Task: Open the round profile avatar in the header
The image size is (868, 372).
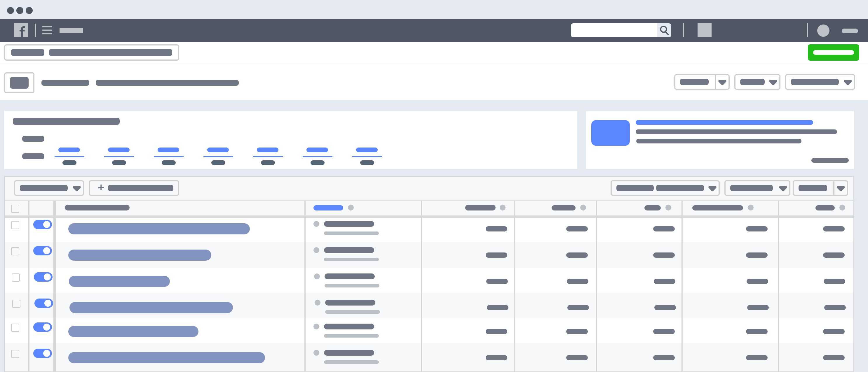Action: (x=823, y=31)
